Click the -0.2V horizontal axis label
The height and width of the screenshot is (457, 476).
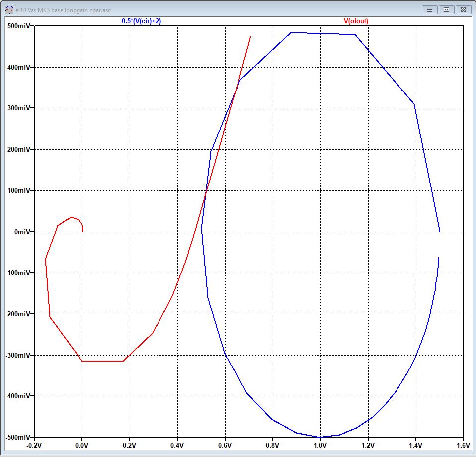point(34,446)
